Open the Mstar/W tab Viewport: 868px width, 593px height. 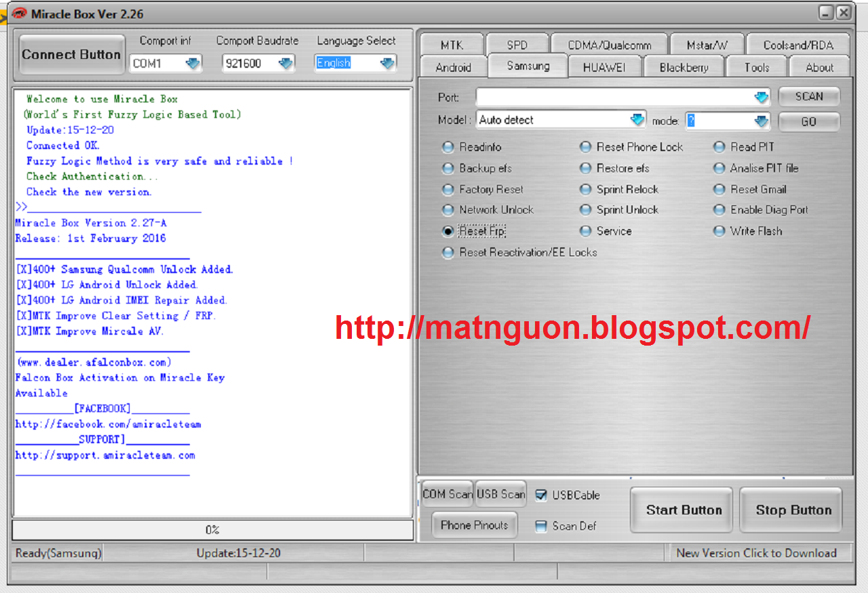click(707, 45)
